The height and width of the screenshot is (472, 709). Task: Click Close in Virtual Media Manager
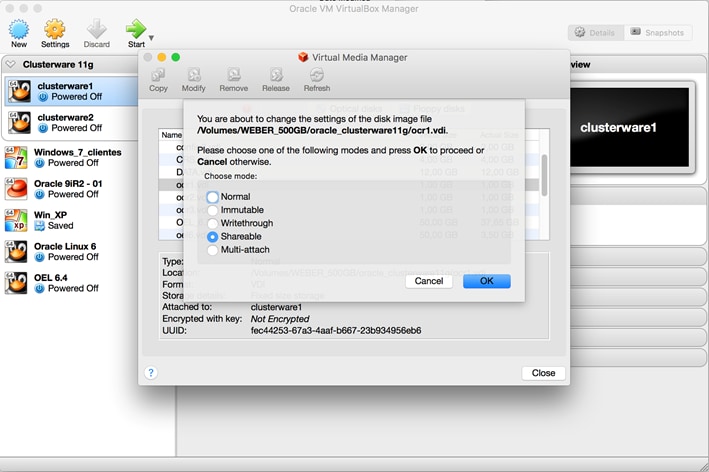[543, 373]
